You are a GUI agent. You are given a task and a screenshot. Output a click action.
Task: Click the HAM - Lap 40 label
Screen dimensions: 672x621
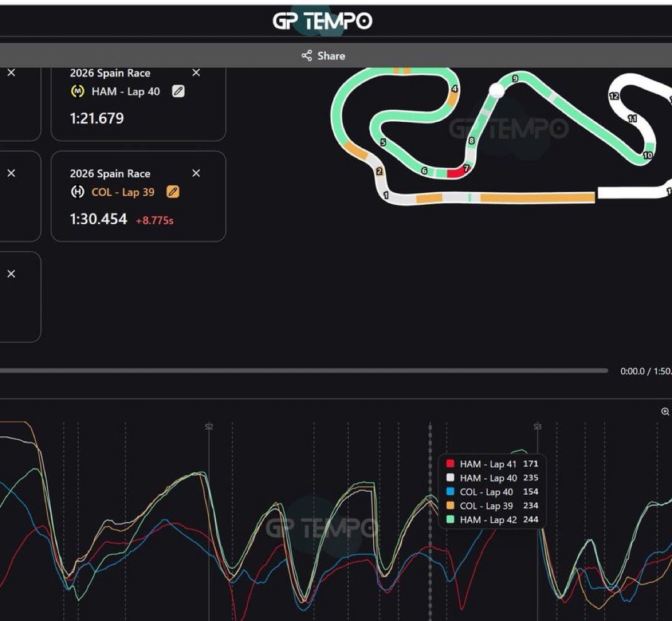pos(125,91)
